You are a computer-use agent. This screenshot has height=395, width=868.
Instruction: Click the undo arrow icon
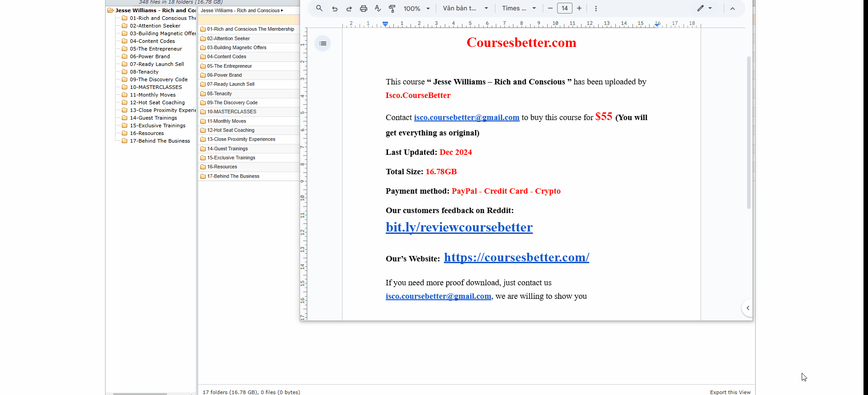coord(335,9)
